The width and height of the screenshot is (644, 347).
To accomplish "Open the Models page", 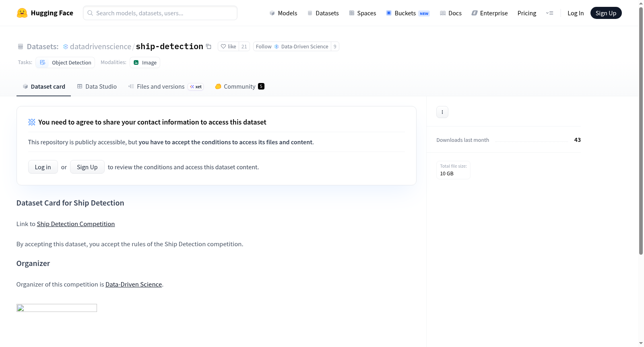I will (283, 13).
